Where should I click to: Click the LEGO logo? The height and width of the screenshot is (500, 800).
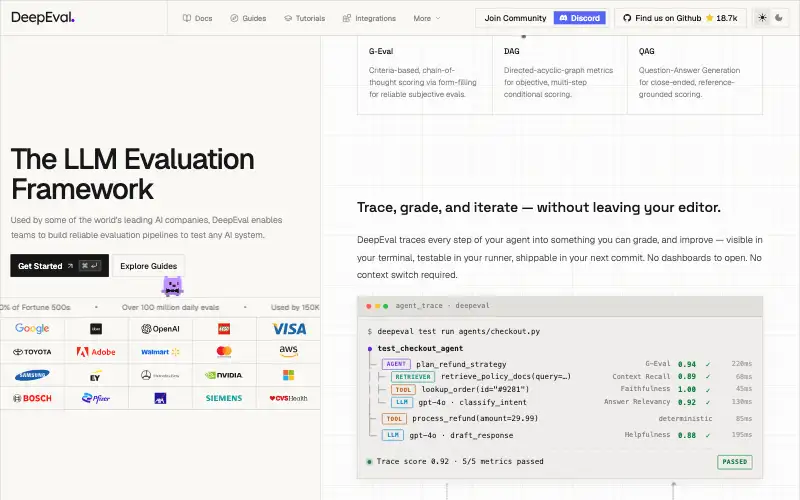pyautogui.click(x=224, y=329)
